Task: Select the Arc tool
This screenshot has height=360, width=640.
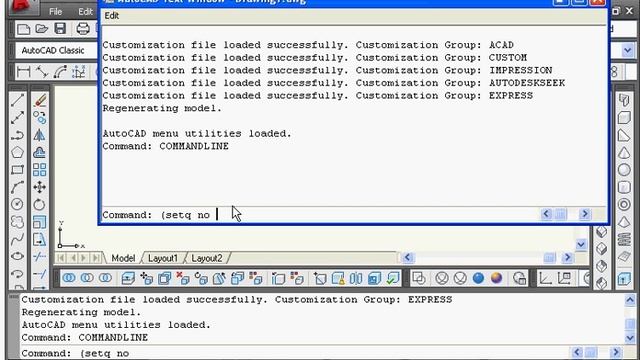Action: click(17, 187)
